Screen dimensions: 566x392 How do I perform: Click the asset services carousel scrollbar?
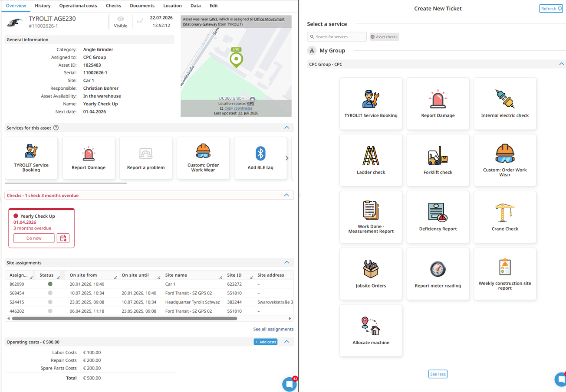pos(66,183)
